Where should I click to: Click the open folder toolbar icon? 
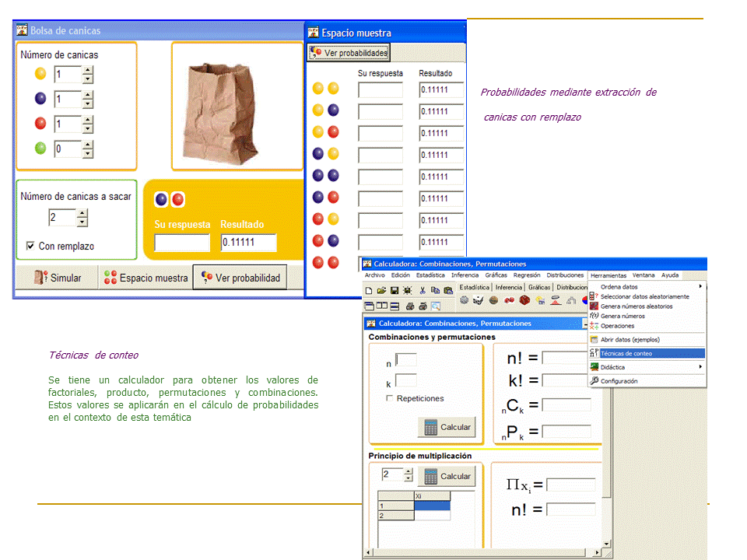point(381,290)
